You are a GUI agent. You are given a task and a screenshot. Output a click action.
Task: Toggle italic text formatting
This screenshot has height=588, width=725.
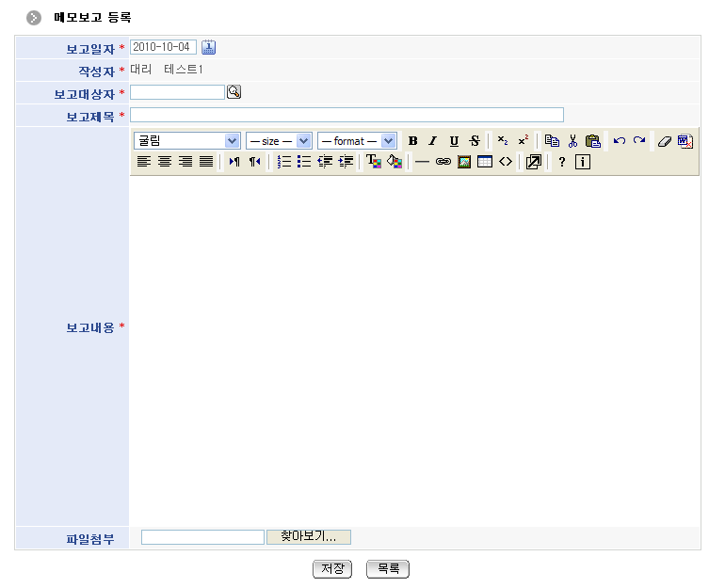point(433,141)
